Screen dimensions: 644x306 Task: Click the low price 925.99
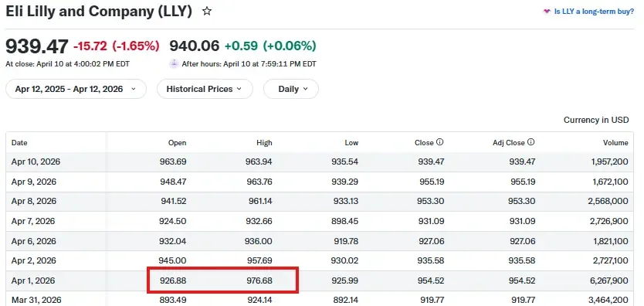tap(345, 281)
